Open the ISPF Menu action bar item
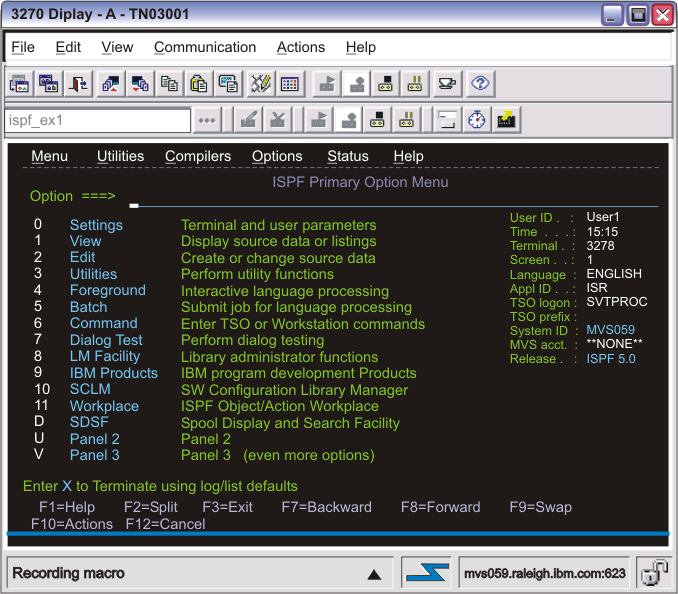Image resolution: width=678 pixels, height=594 pixels. click(x=49, y=156)
